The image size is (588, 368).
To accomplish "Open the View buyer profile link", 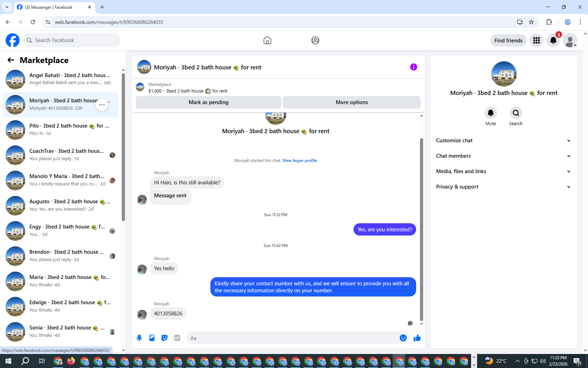I will [300, 161].
